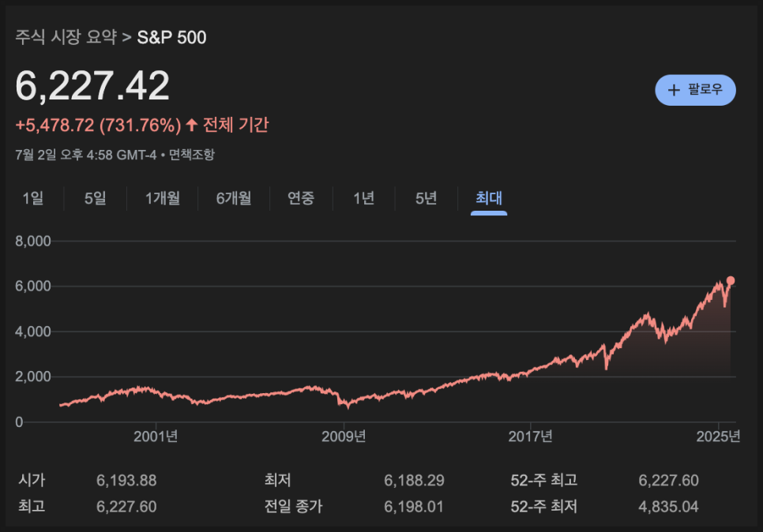
Task: Click the 2,000 y-axis label
Action: (33, 377)
